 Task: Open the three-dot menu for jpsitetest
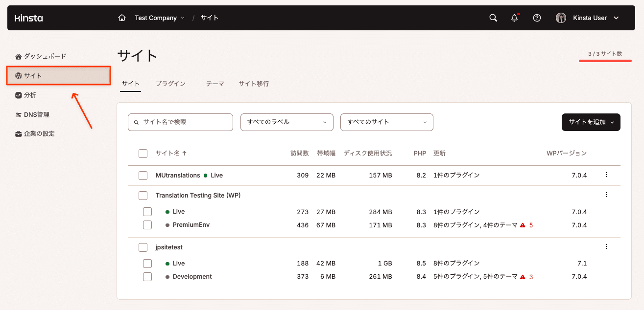click(606, 246)
